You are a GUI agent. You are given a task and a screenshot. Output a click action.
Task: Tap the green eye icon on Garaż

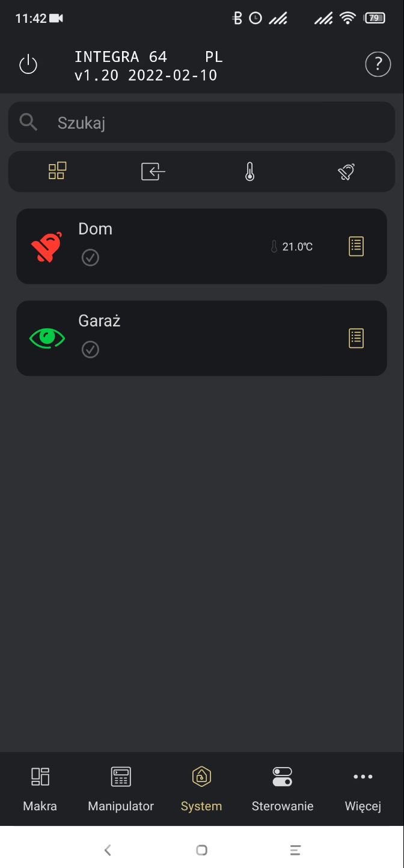click(47, 338)
